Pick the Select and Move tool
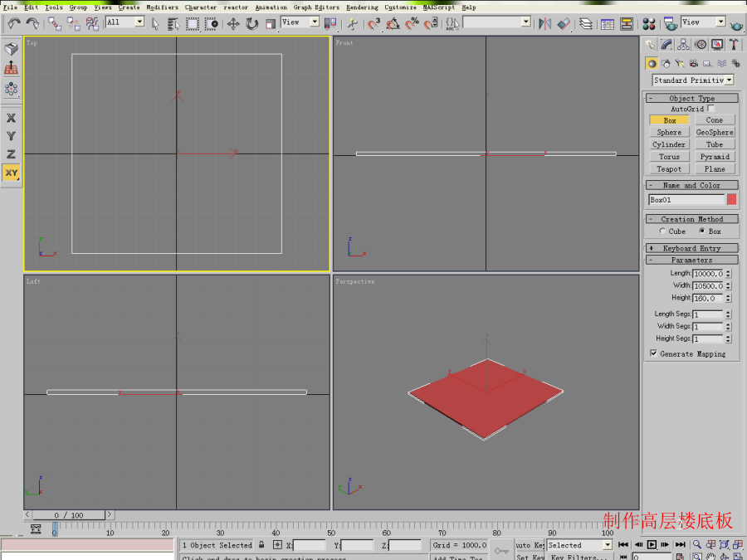Screen dimensions: 747x560 (233, 23)
